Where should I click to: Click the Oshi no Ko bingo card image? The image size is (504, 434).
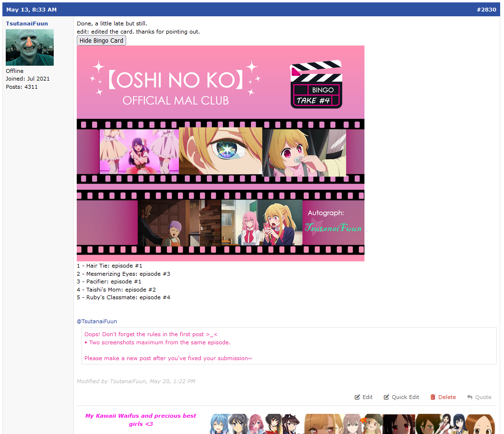[221, 153]
